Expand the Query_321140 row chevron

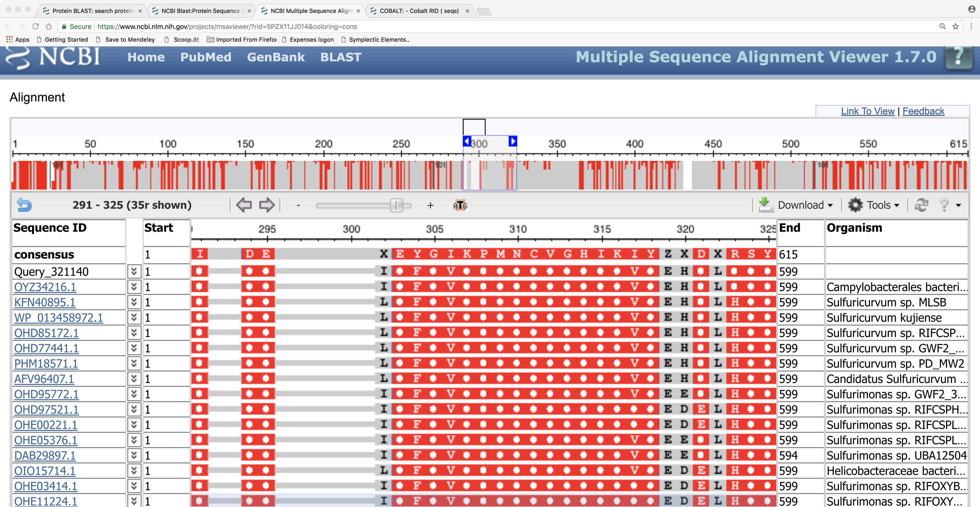tap(134, 271)
